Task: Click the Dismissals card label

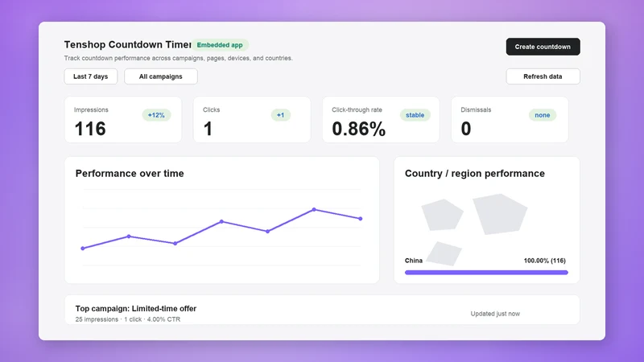Action: [476, 109]
